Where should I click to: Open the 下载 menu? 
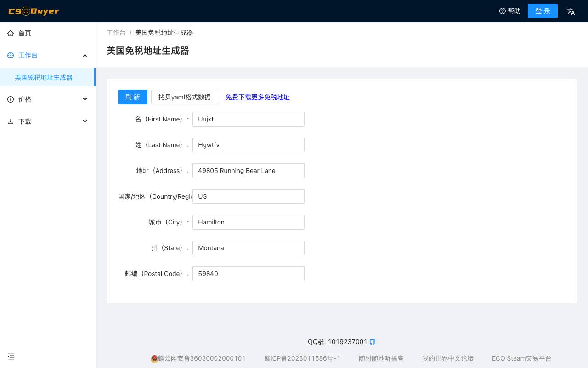tap(48, 121)
